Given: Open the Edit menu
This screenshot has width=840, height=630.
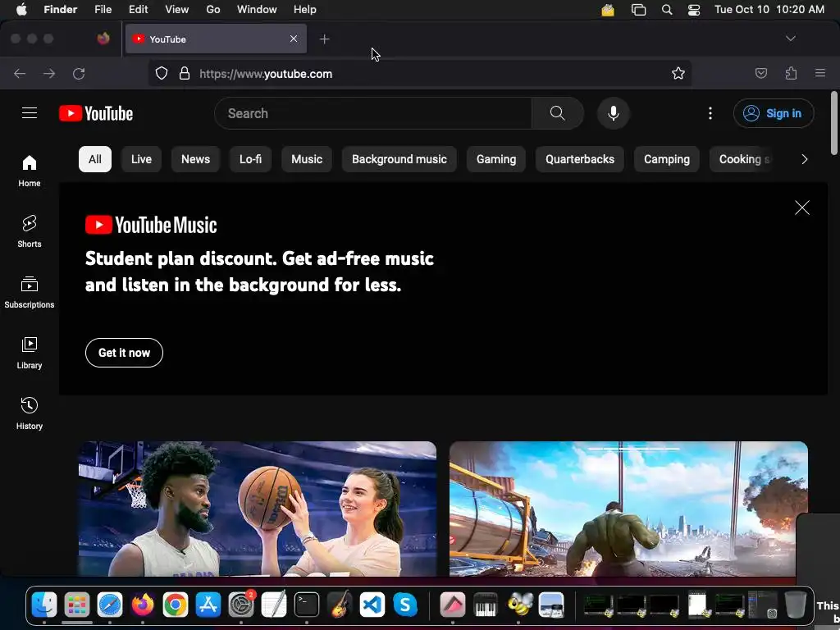Looking at the screenshot, I should click(138, 10).
